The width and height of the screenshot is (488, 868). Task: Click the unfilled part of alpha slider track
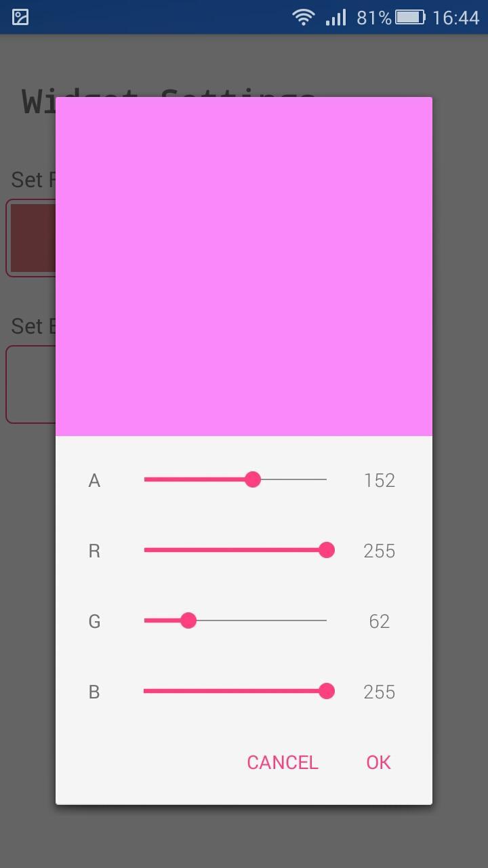[293, 479]
